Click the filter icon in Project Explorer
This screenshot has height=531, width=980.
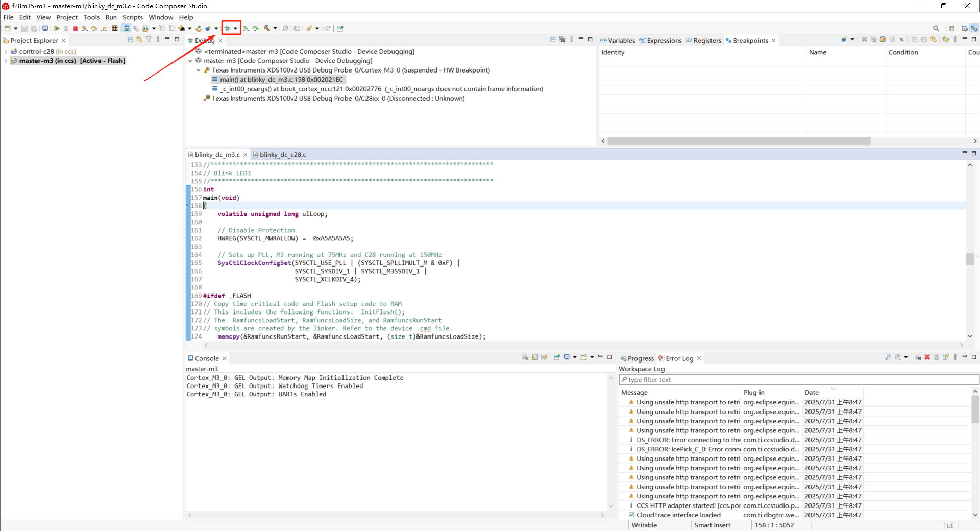(149, 40)
